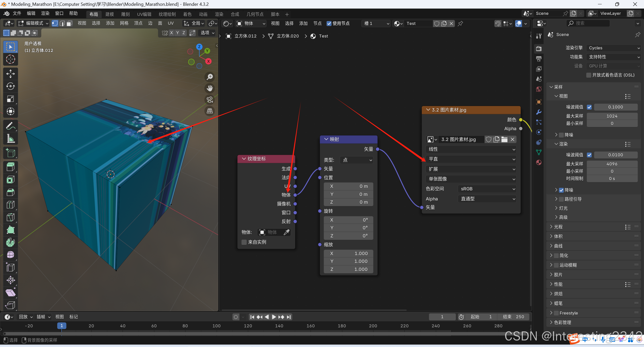Click the 噪波阈值 0.1000 viewport slider
Screen dimensions: 644x347
[x=615, y=107]
